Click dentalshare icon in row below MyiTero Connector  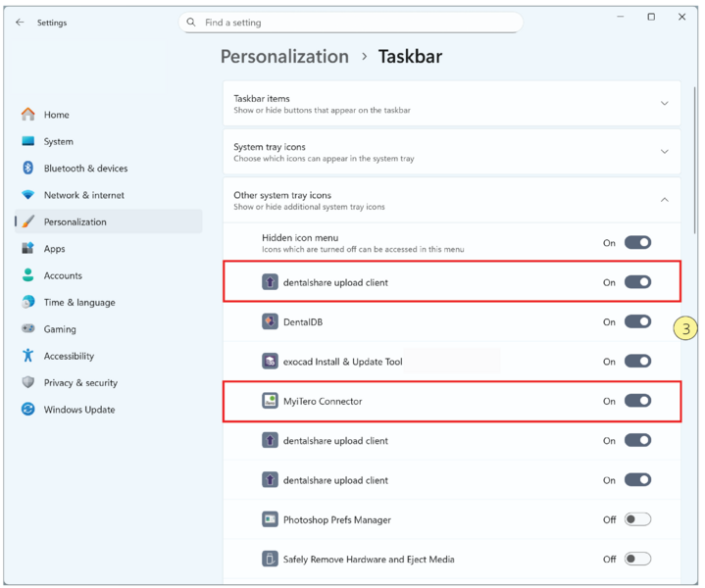(x=270, y=440)
